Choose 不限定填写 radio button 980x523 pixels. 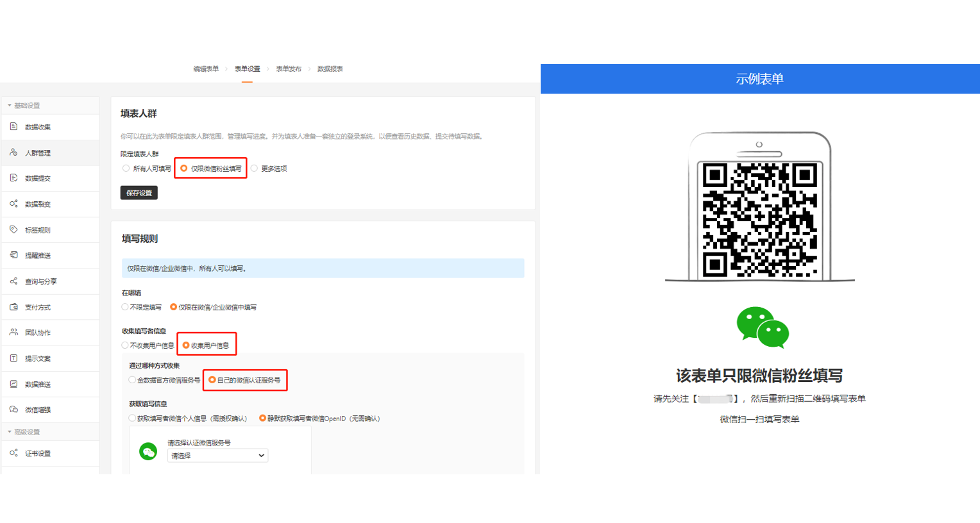125,307
